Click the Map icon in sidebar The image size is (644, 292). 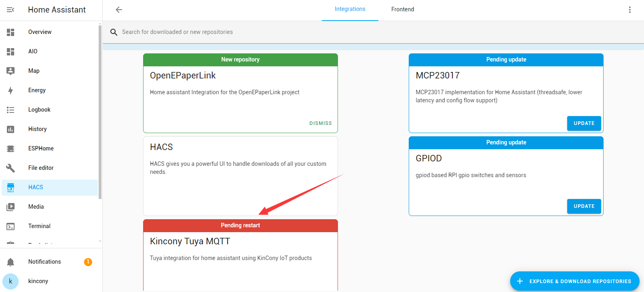11,71
